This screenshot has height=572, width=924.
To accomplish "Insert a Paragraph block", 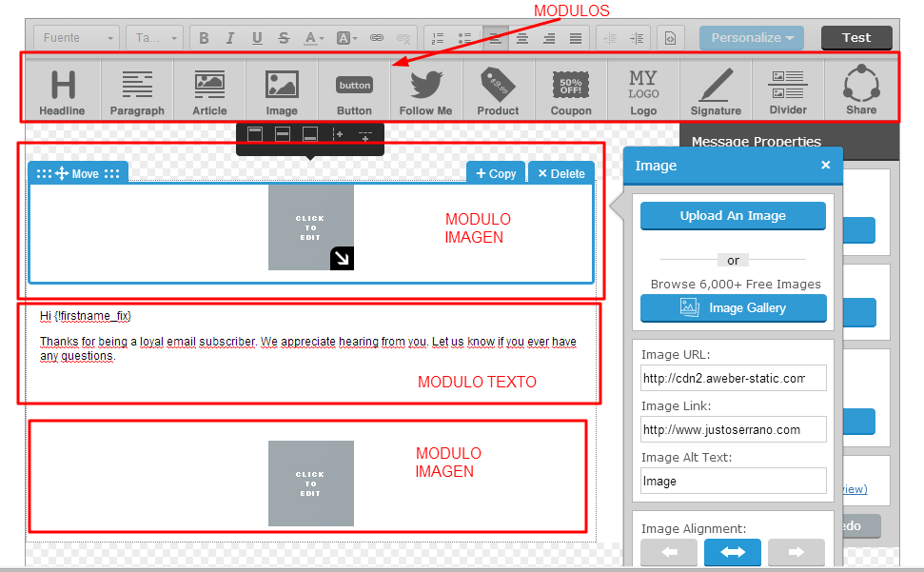I will [x=137, y=91].
